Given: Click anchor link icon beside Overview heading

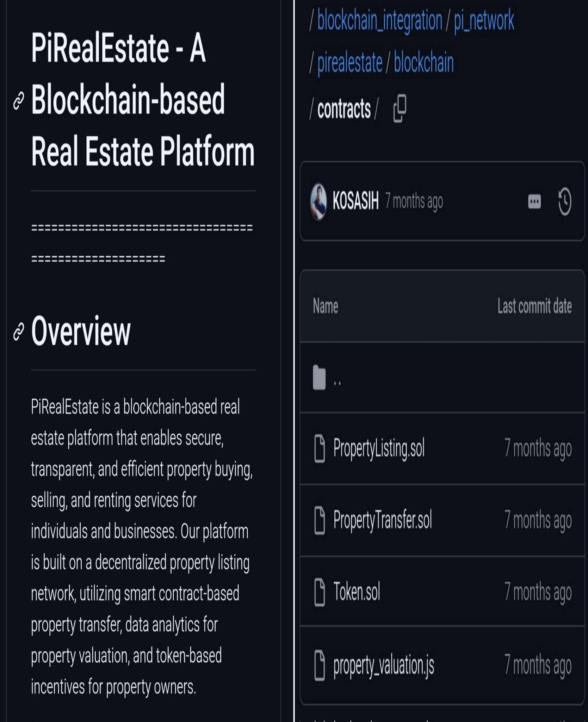Looking at the screenshot, I should [19, 331].
